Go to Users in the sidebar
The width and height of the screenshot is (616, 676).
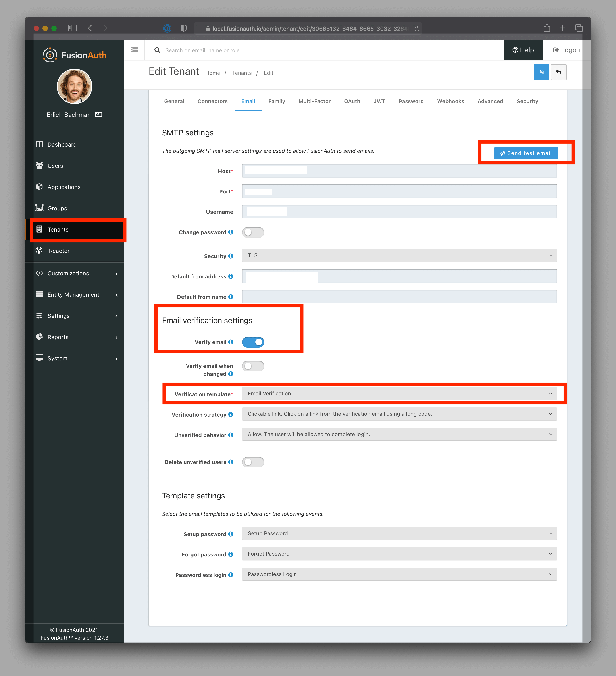[x=74, y=166]
